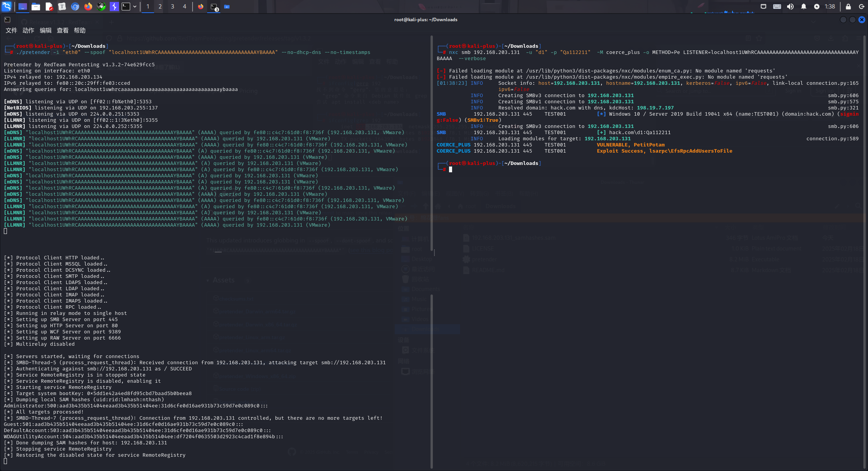The width and height of the screenshot is (868, 471).
Task: Open the notifications bell icon
Action: pos(804,7)
